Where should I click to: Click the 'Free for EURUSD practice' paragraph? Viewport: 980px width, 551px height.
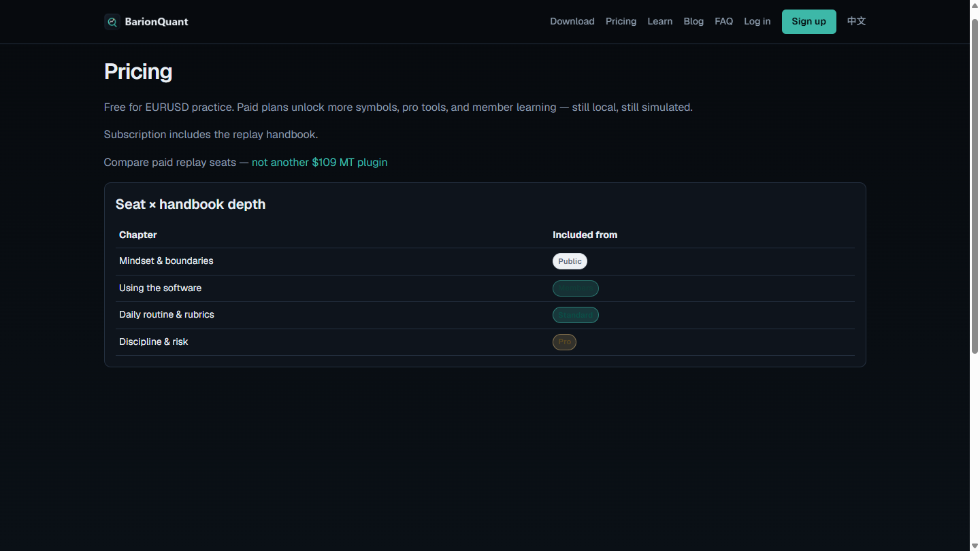[398, 107]
